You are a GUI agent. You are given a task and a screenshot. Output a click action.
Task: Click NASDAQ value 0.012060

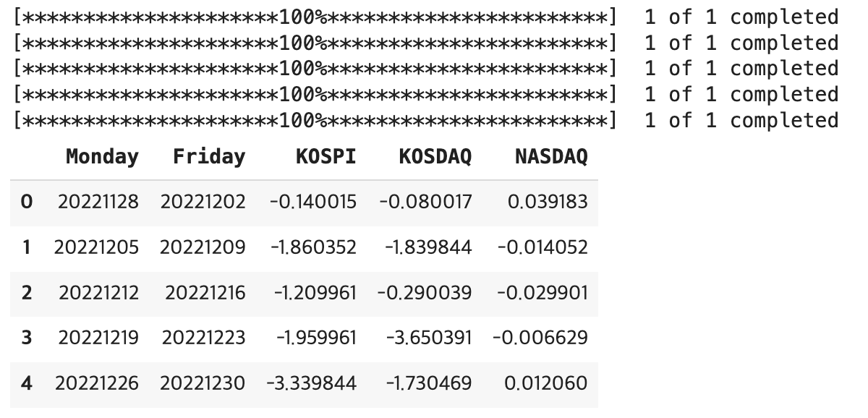[x=546, y=383]
